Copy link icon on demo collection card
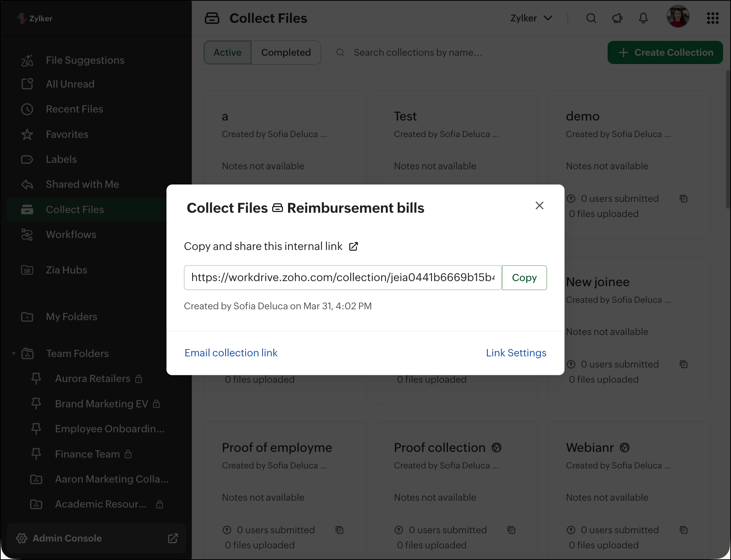 [683, 199]
